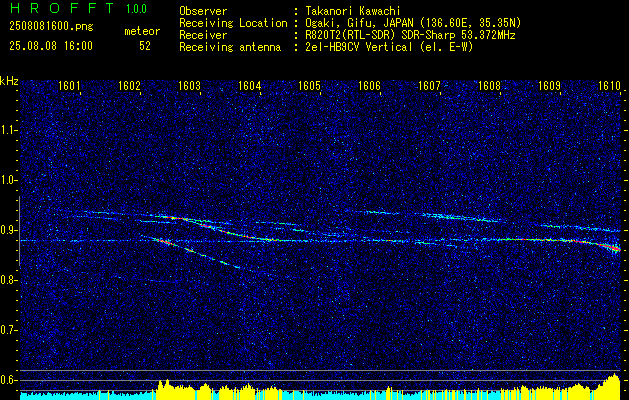Click the 1603 time marker

(189, 85)
